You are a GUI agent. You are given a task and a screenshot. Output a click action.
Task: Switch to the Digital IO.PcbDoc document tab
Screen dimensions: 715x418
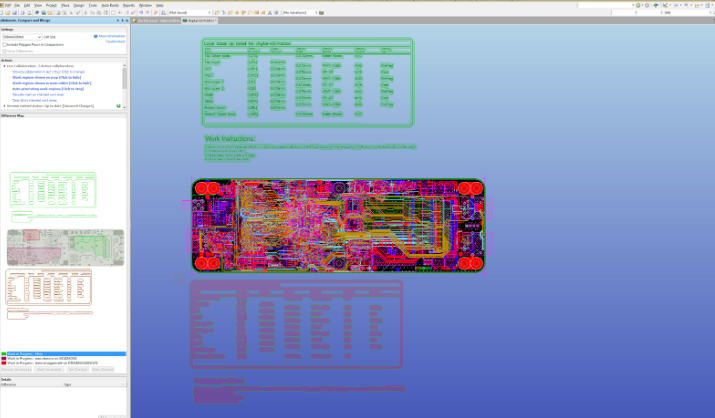pos(199,21)
